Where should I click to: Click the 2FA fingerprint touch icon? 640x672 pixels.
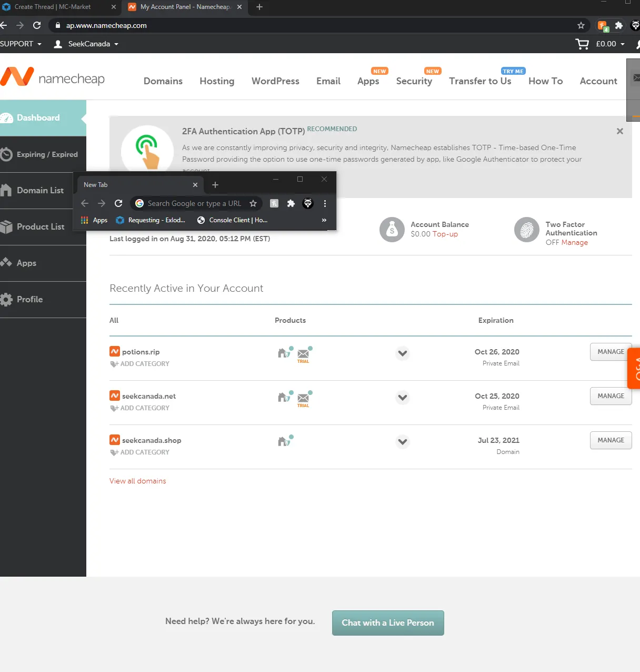(x=147, y=151)
